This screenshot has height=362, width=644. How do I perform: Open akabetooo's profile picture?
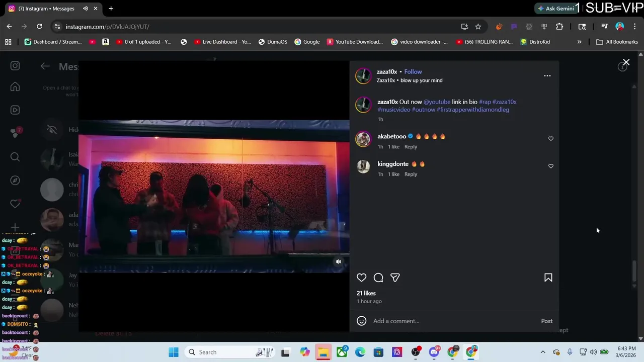(363, 139)
